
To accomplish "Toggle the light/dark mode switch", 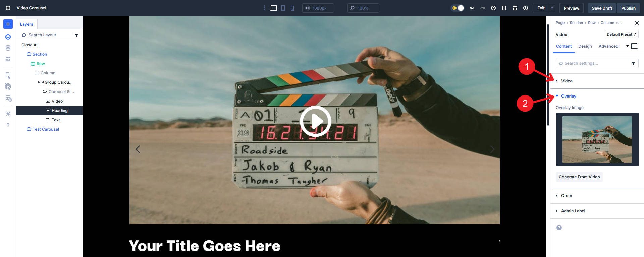I will click(x=458, y=8).
